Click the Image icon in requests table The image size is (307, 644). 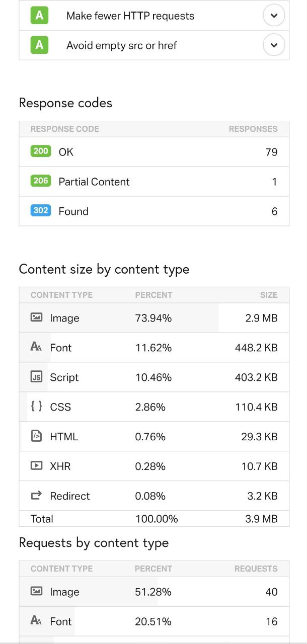click(36, 591)
